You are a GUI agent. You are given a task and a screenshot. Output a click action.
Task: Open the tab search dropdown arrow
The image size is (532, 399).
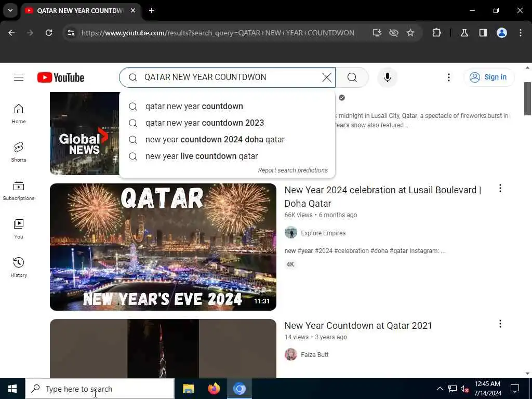10,10
